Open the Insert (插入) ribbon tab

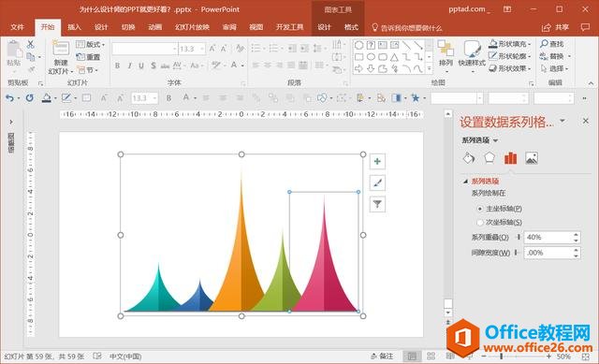pos(74,27)
